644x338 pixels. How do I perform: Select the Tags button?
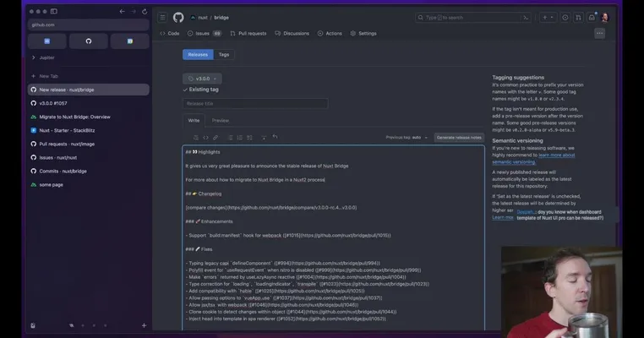pyautogui.click(x=224, y=55)
